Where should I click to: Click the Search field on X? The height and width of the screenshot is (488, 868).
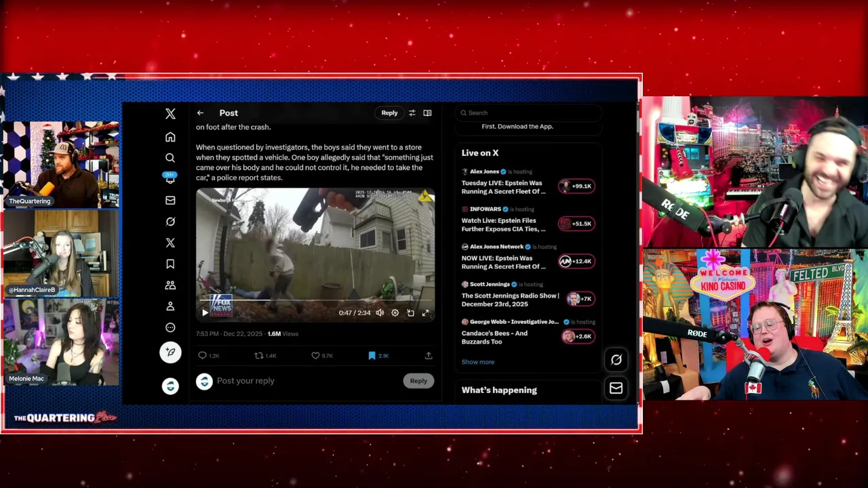pyautogui.click(x=529, y=113)
